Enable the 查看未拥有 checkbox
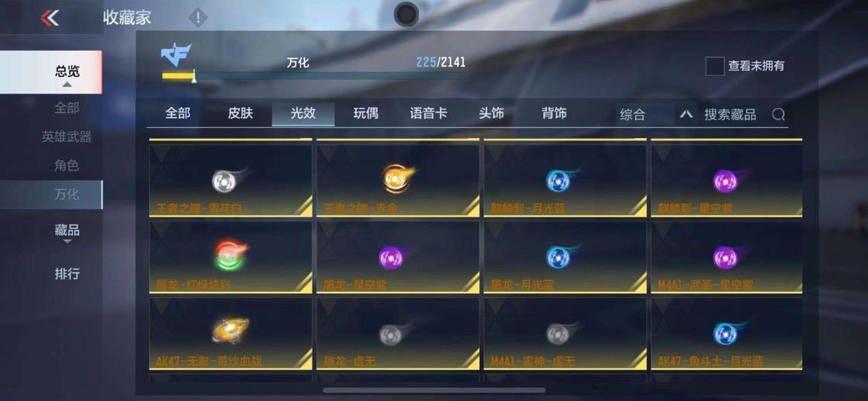The height and width of the screenshot is (401, 868). [x=714, y=66]
